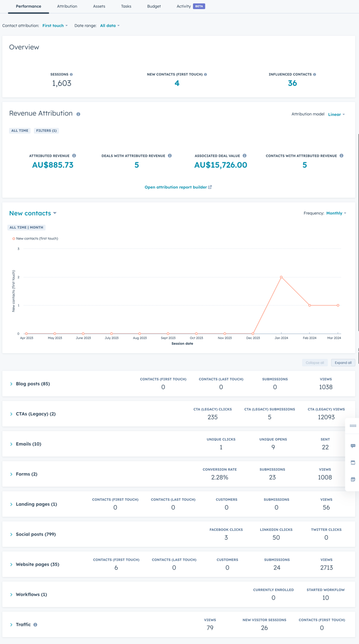Click the Collapse all button

315,363
